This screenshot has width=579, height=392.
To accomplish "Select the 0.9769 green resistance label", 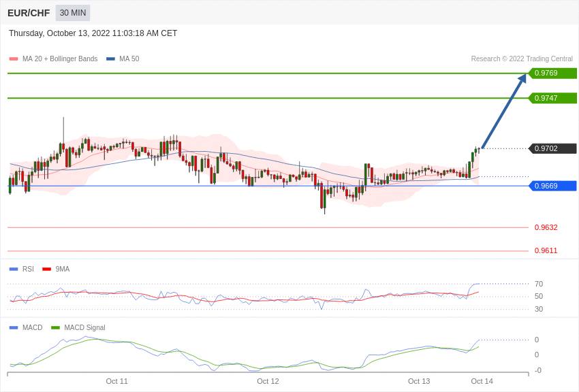I will point(552,73).
